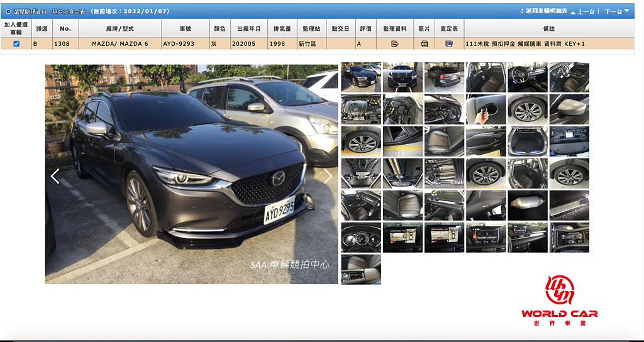The height and width of the screenshot is (342, 644).
Task: Select the rear three-quarter exterior thumbnail
Action: pyautogui.click(x=444, y=77)
